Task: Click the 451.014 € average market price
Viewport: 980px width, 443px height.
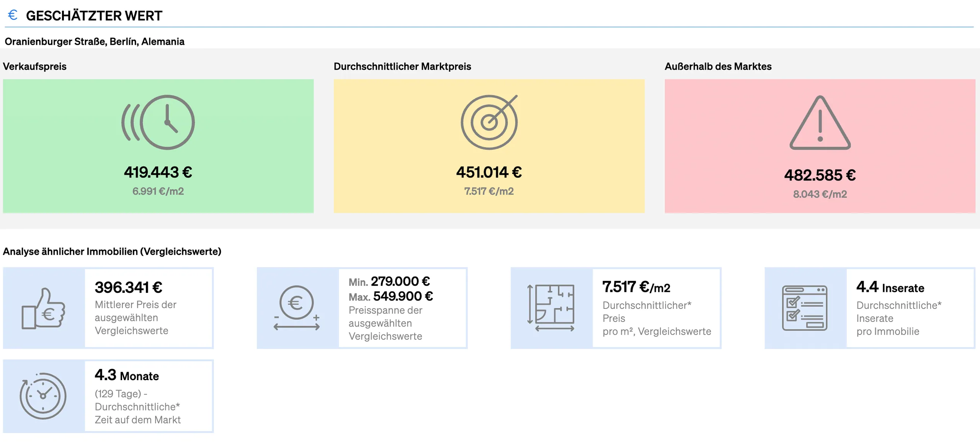Action: tap(489, 172)
